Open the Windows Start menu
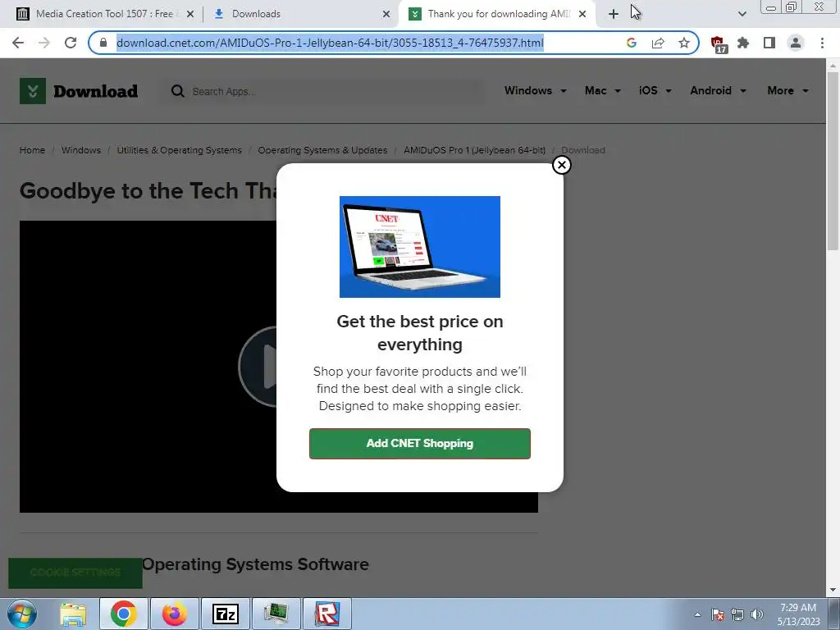 [x=22, y=614]
